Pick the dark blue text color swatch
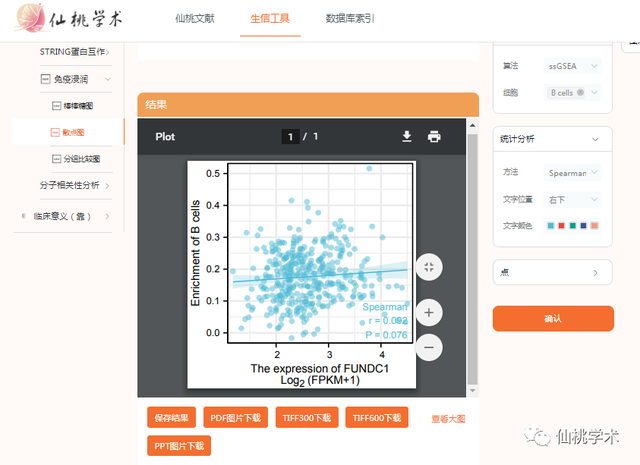The width and height of the screenshot is (640, 465). coord(583,226)
